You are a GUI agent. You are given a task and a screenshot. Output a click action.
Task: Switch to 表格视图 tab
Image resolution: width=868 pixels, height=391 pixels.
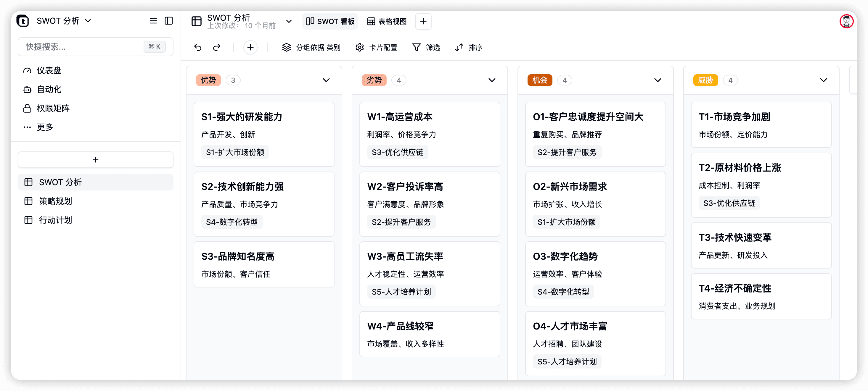click(x=387, y=21)
